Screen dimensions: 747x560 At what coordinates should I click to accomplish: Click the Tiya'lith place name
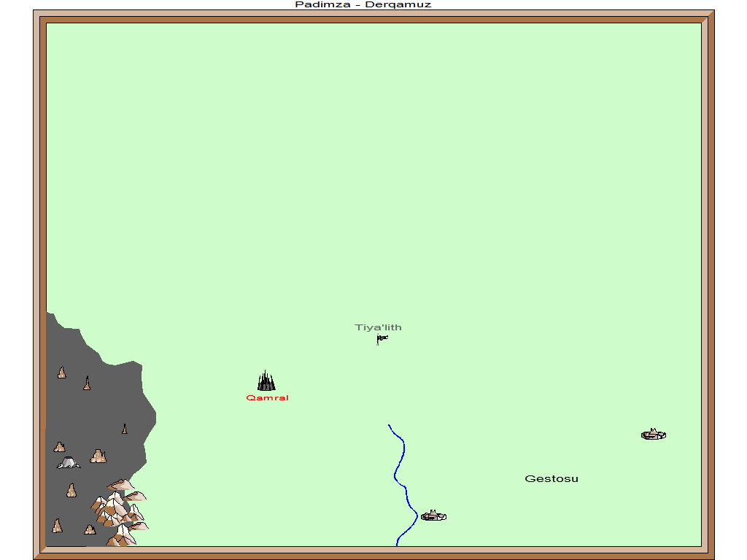click(x=379, y=327)
